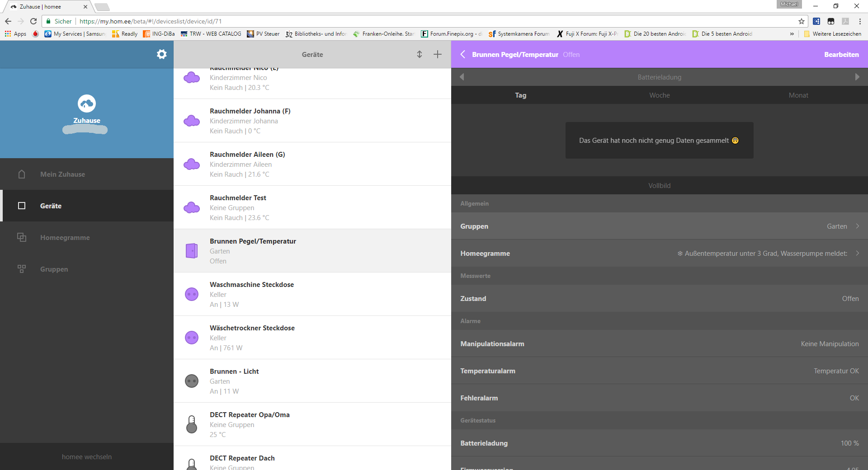The width and height of the screenshot is (868, 470).
Task: Open Apps bookmark shortcut
Action: point(15,34)
